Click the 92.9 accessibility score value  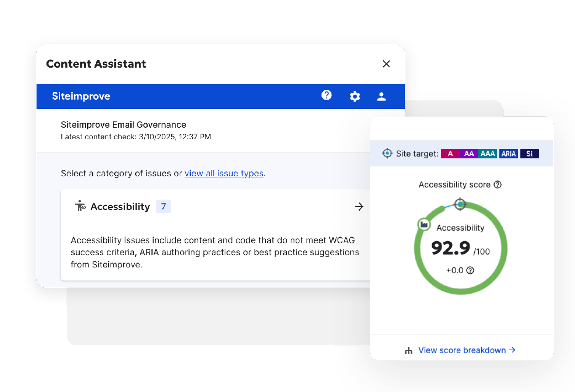pyautogui.click(x=451, y=248)
